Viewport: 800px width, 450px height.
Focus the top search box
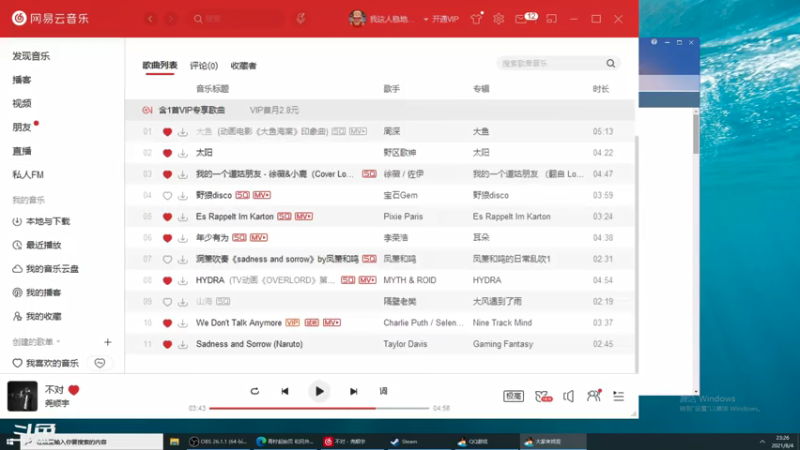tap(238, 19)
